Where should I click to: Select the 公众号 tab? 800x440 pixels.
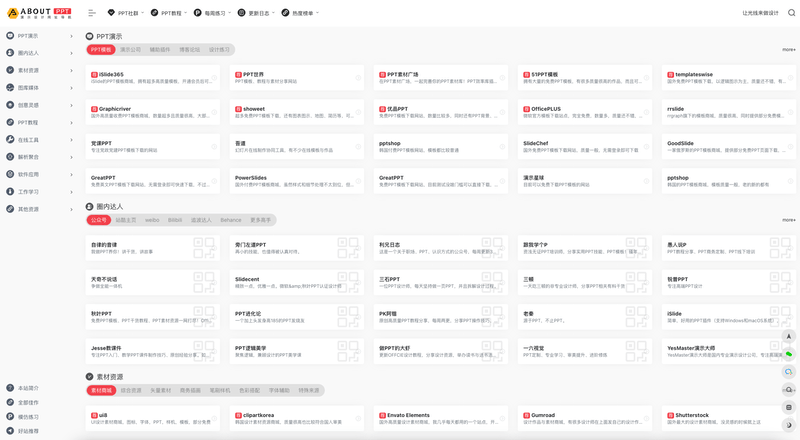tap(99, 220)
